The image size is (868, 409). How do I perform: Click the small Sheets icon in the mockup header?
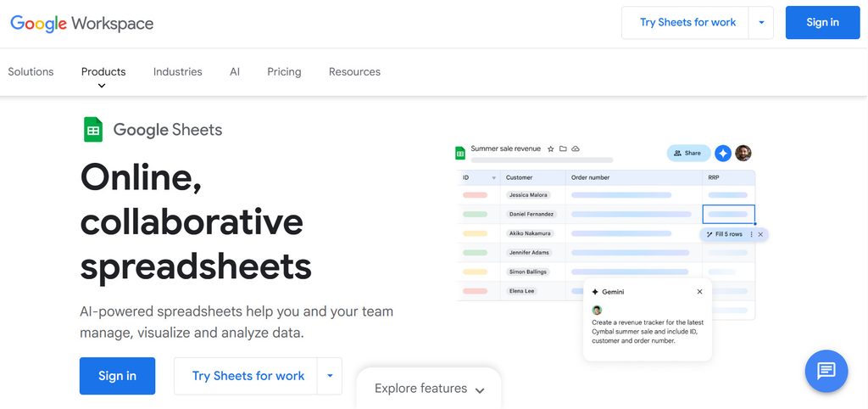tap(460, 153)
